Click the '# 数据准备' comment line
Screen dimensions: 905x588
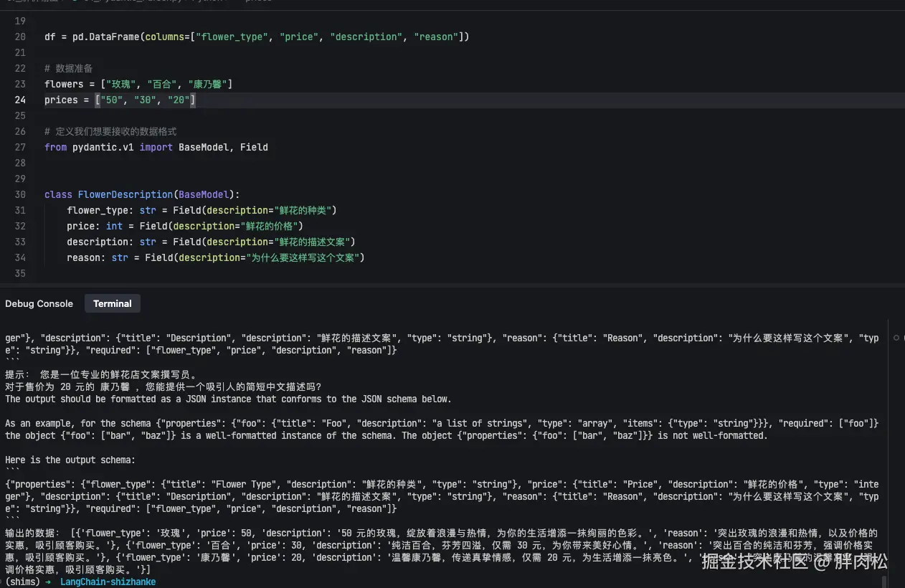click(x=69, y=68)
